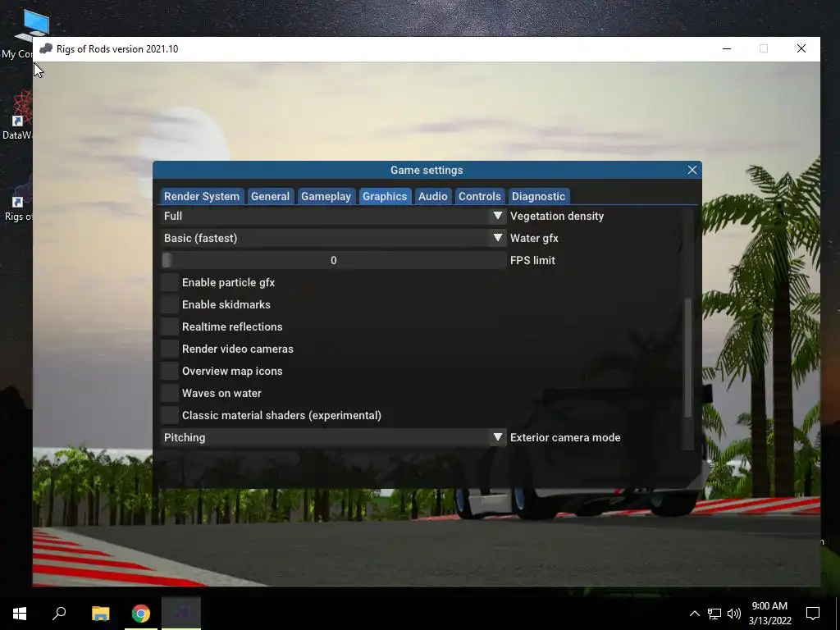Image resolution: width=840 pixels, height=630 pixels.
Task: Switch to the Controls tab
Action: pos(479,196)
